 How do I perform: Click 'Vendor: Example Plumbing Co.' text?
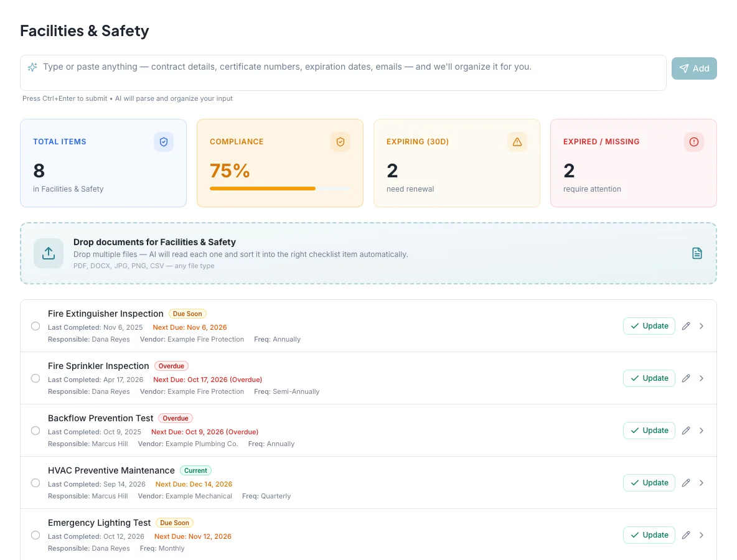coord(188,444)
